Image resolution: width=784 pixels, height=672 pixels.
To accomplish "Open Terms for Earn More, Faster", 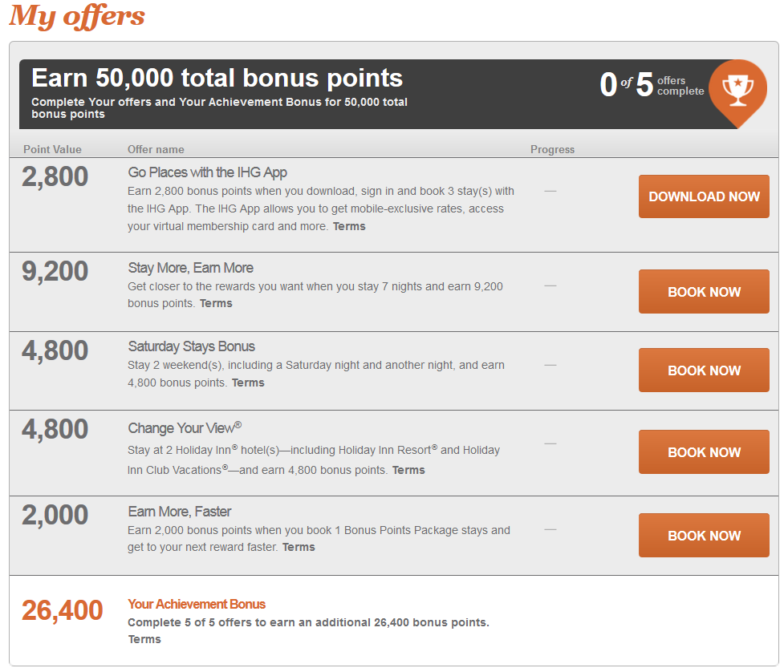I will (x=299, y=547).
